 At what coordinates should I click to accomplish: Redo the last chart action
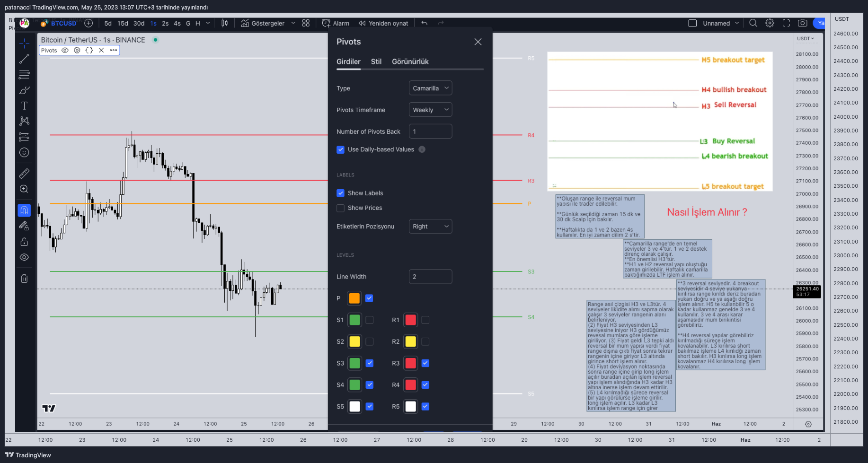[441, 23]
